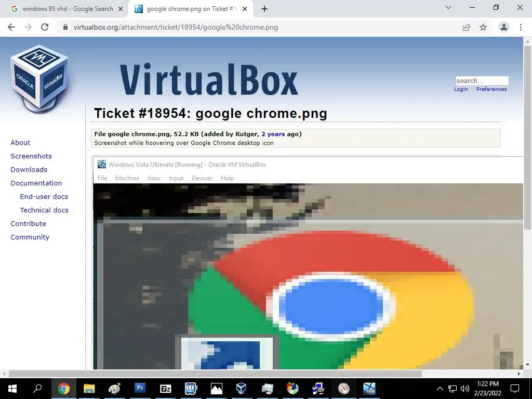Show hidden system tray icons

point(440,389)
